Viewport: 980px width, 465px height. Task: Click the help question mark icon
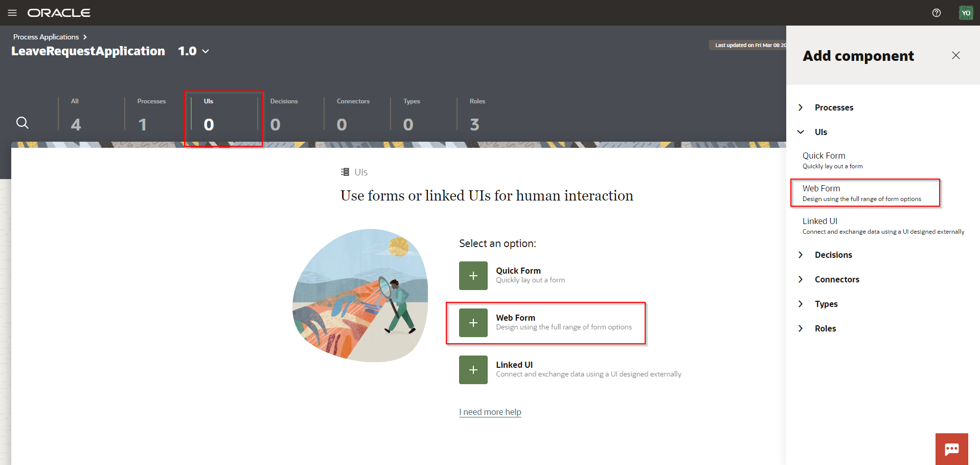(x=936, y=13)
